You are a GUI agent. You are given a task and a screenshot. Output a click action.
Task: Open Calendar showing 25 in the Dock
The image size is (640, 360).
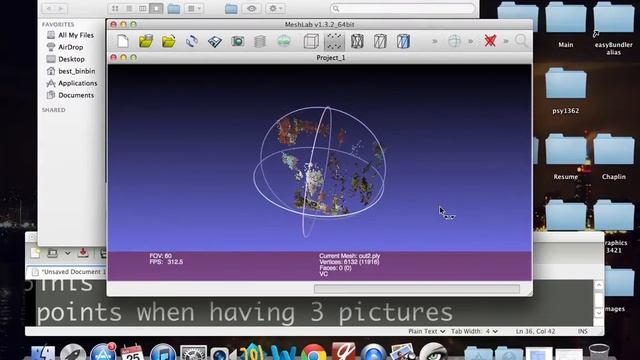pos(132,353)
